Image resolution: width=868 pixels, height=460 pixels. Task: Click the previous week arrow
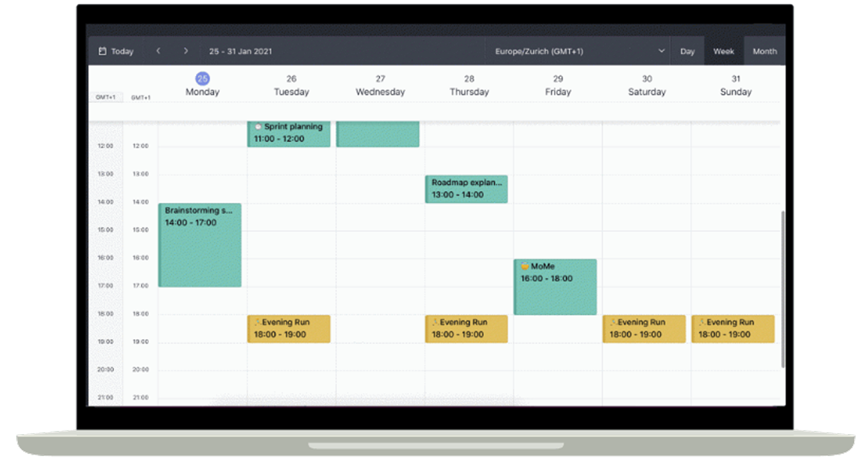158,51
